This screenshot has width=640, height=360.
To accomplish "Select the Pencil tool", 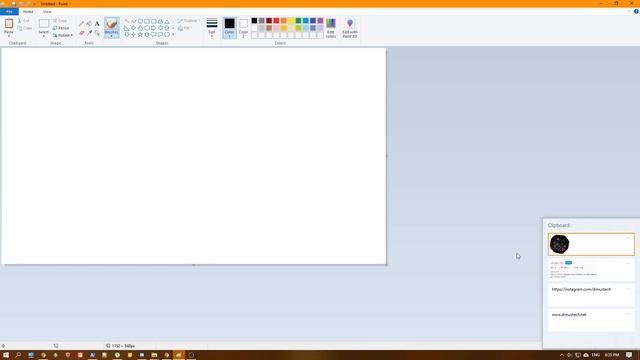I will pos(82,24).
